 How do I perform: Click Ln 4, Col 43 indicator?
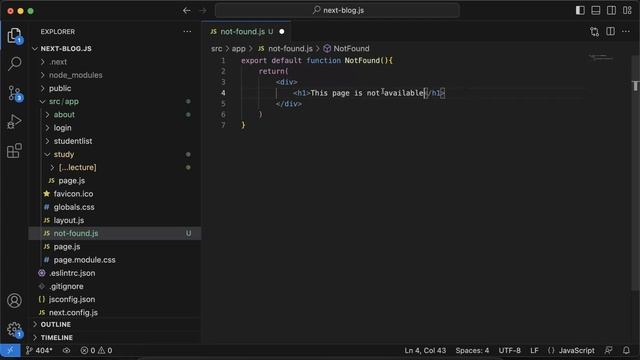(425, 350)
